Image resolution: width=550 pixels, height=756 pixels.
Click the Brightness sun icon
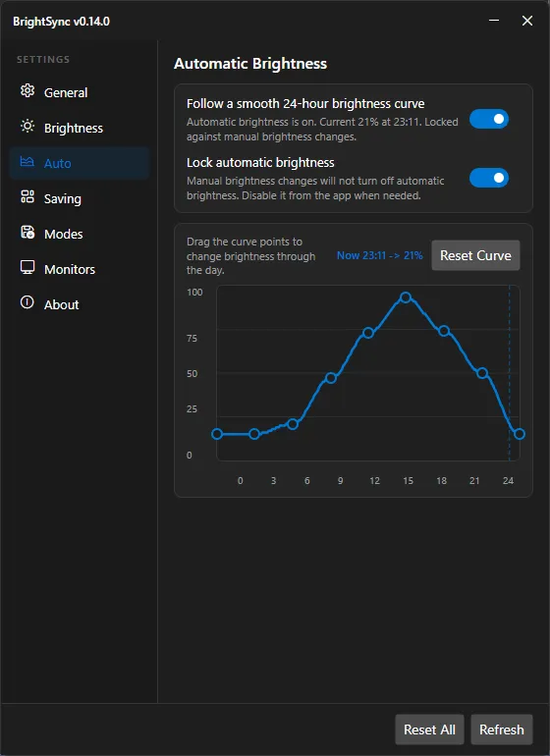(27, 127)
